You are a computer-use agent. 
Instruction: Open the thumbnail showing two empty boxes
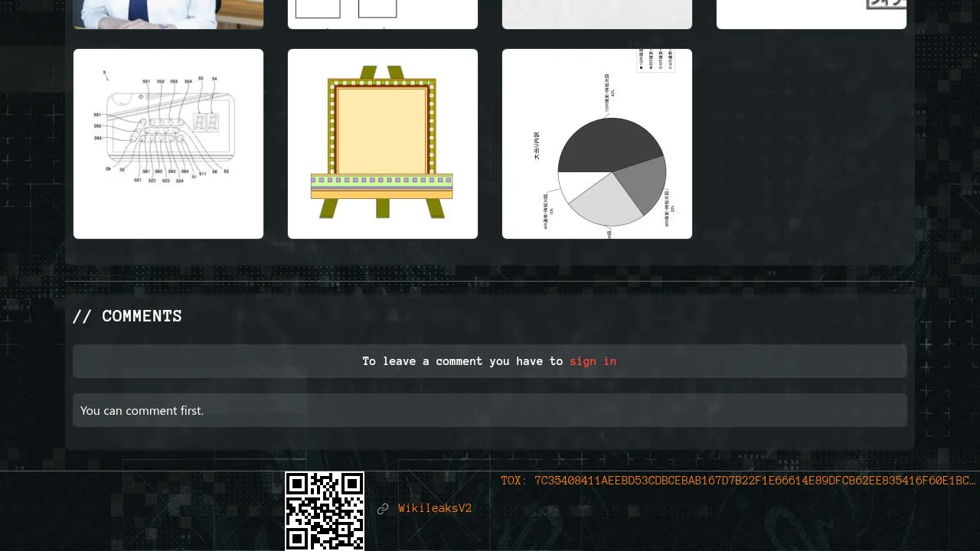click(x=383, y=14)
